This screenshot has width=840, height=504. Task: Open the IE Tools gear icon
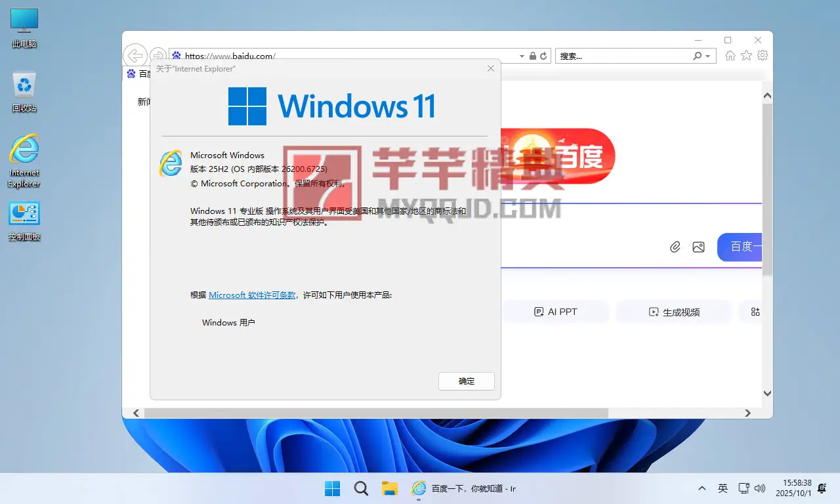click(x=762, y=56)
